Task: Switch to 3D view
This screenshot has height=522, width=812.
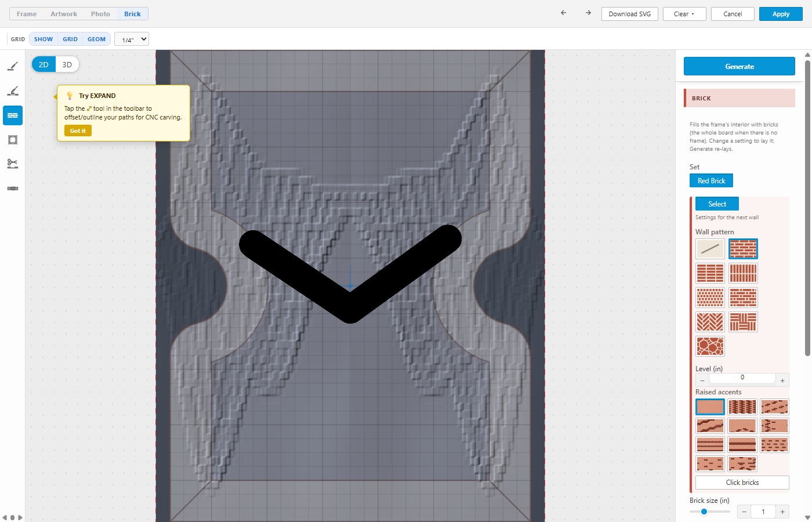Action: click(x=67, y=64)
